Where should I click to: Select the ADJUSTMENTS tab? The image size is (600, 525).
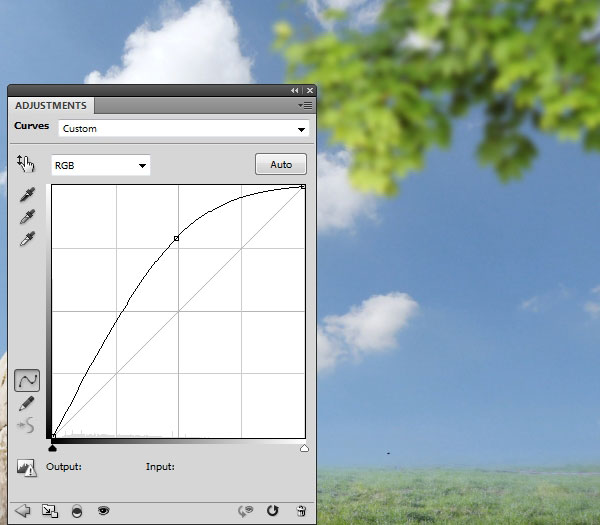point(51,106)
